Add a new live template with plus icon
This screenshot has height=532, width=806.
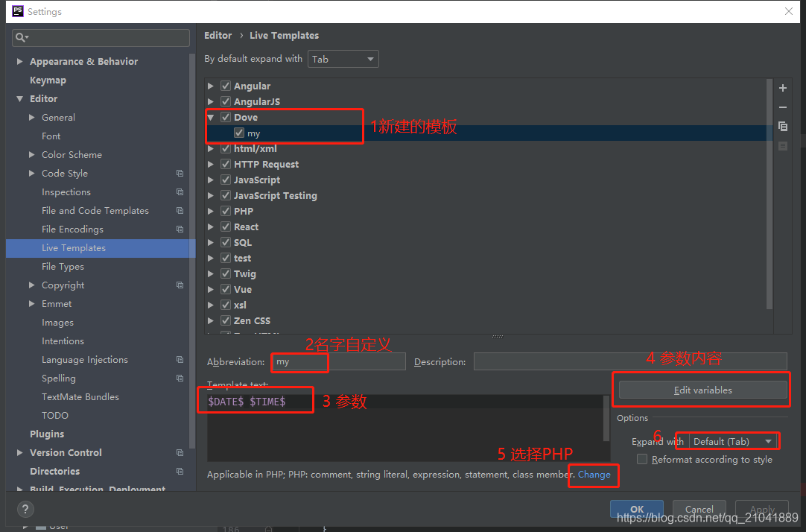[x=782, y=88]
